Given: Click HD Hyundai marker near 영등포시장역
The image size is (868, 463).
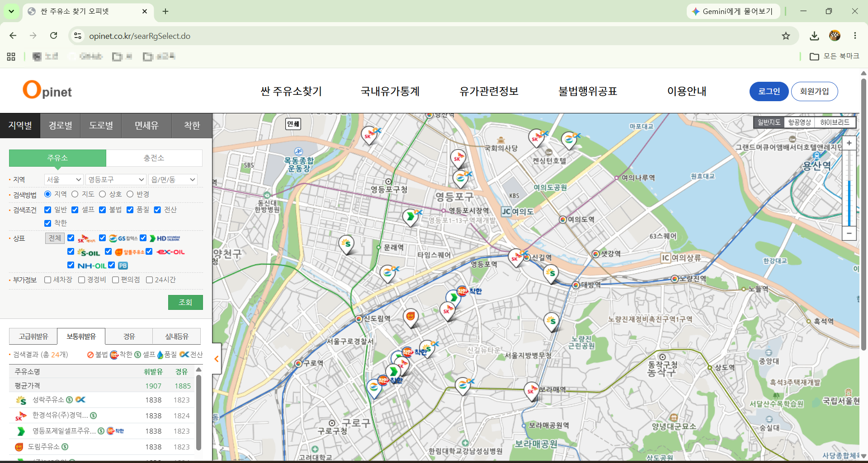Looking at the screenshot, I should pyautogui.click(x=410, y=218).
